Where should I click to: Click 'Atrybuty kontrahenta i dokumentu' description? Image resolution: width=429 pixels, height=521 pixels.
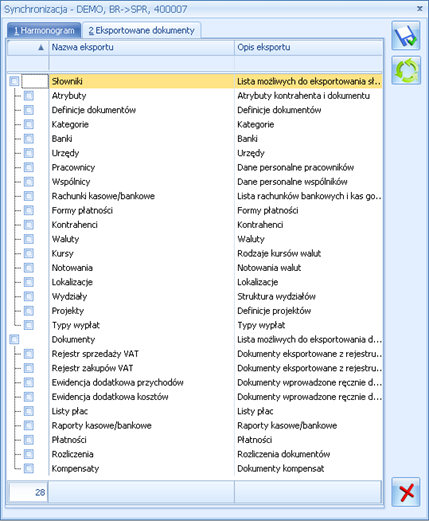click(304, 96)
